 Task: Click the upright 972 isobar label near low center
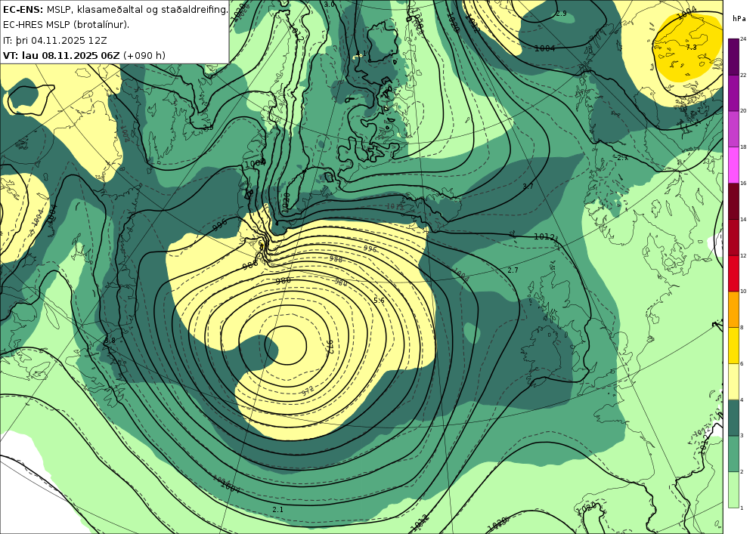(x=331, y=347)
